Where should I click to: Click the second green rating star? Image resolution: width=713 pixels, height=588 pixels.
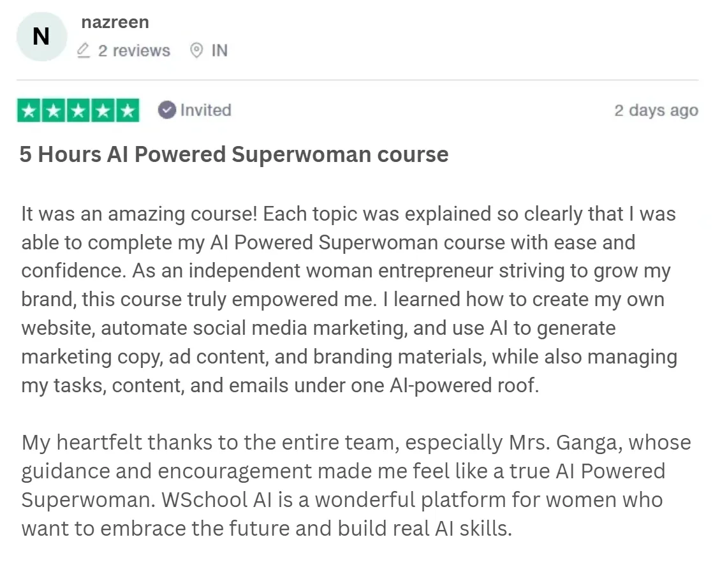point(53,110)
